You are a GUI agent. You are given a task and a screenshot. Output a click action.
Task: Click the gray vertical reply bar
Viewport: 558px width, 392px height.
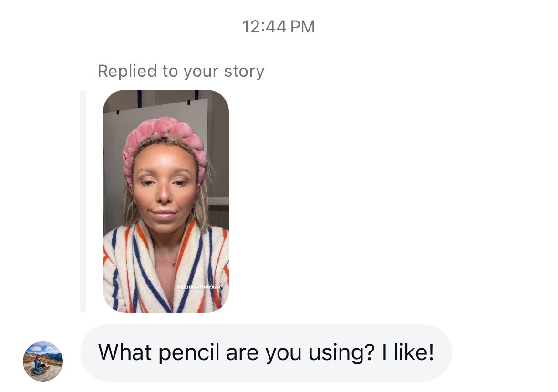point(83,201)
